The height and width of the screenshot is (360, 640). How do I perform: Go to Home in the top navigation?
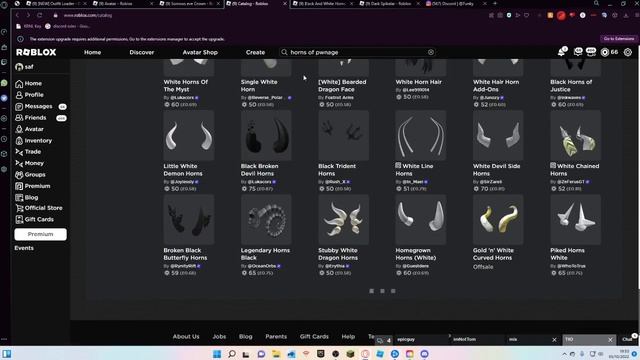pos(93,52)
